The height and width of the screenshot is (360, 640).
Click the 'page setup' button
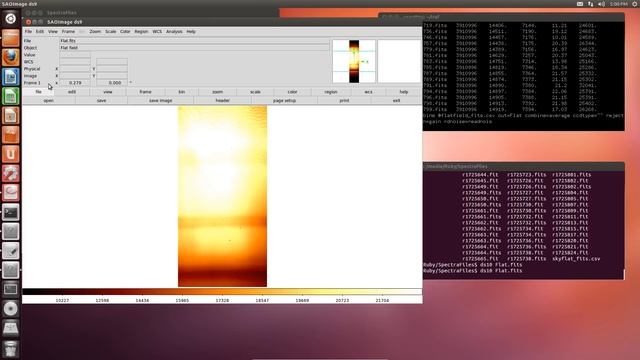coord(284,100)
